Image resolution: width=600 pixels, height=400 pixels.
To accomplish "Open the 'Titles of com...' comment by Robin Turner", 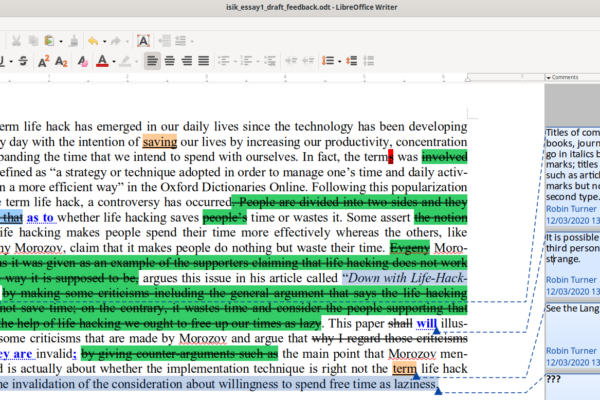I will point(572,177).
